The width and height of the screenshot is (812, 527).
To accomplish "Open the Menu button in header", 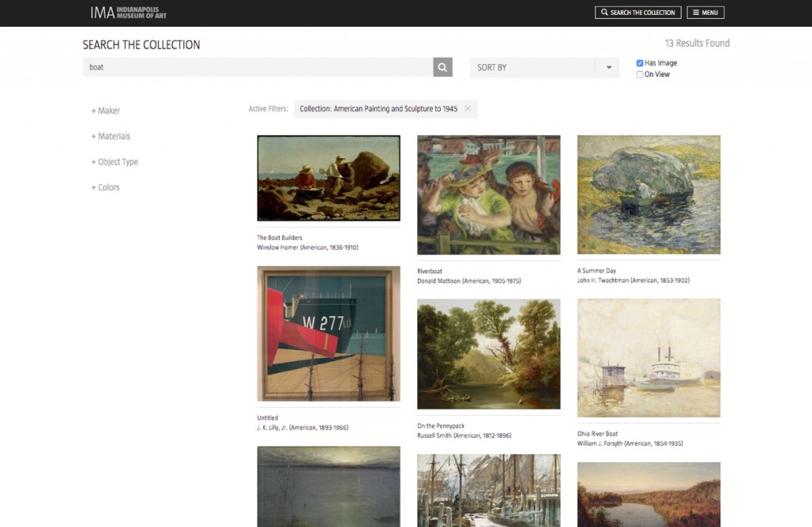I will pyautogui.click(x=705, y=13).
